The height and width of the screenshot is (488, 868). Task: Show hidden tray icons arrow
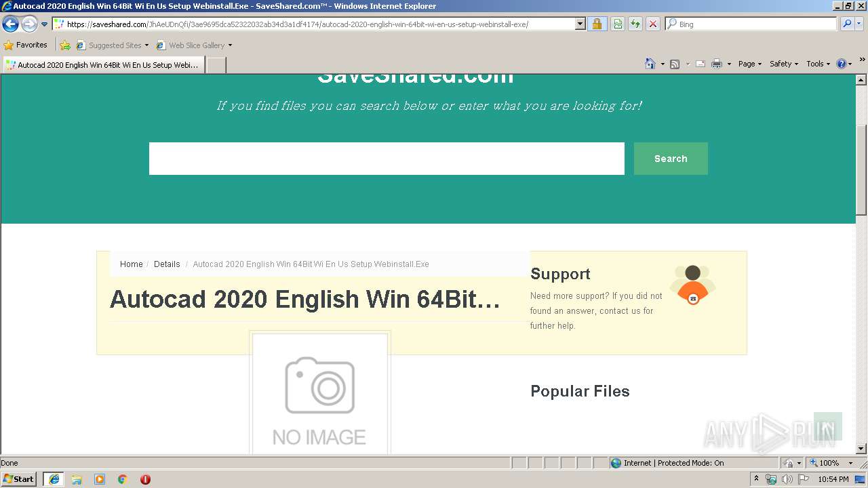[x=757, y=479]
